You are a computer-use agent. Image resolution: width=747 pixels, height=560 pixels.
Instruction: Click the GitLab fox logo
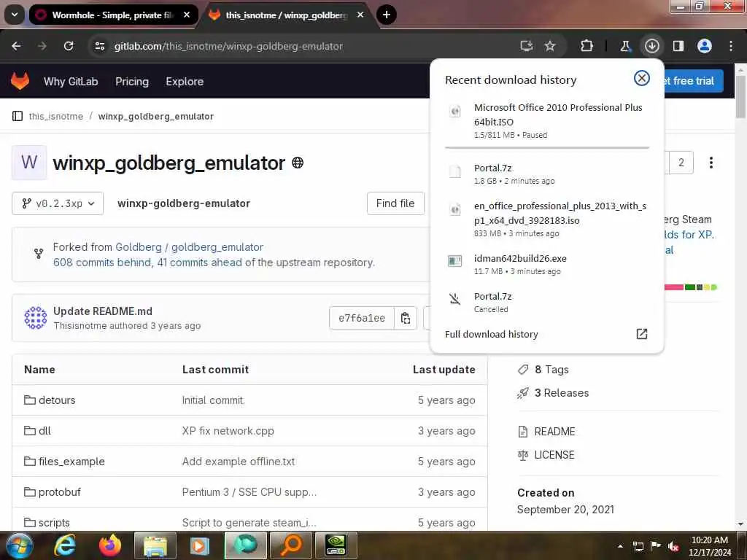[x=20, y=81]
